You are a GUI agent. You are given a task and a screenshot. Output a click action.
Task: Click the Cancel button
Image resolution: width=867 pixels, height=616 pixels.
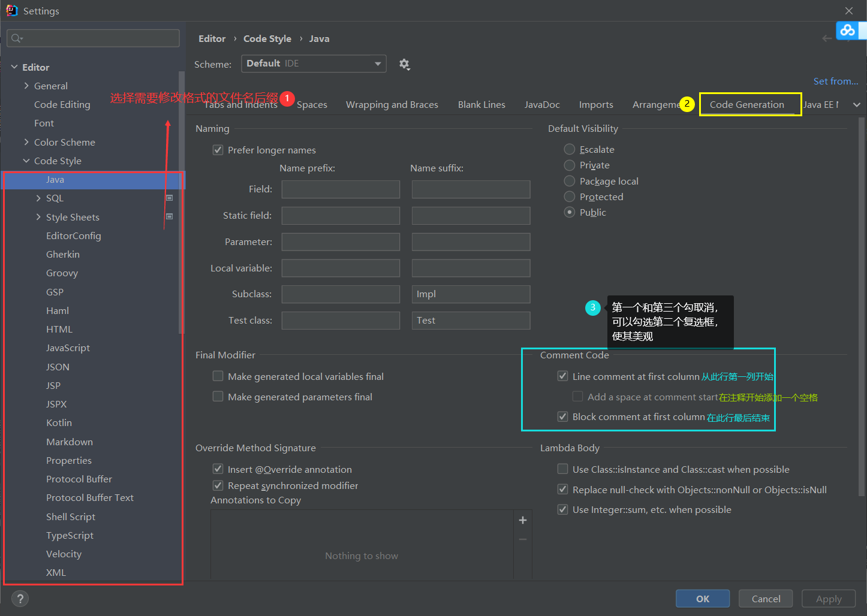[766, 599]
